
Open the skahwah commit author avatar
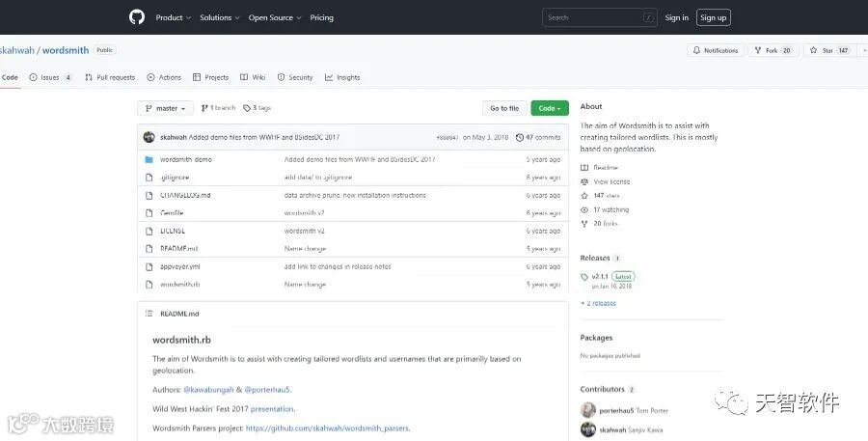149,137
